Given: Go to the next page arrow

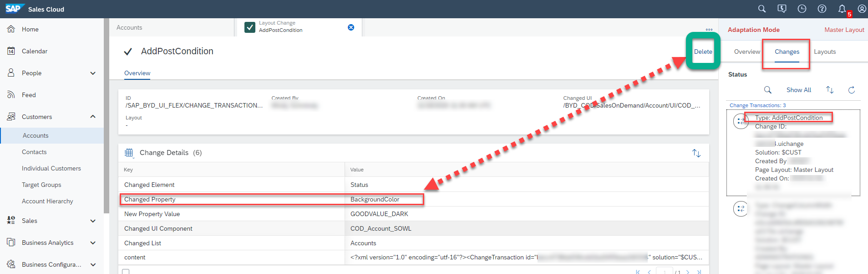Looking at the screenshot, I should point(688,272).
